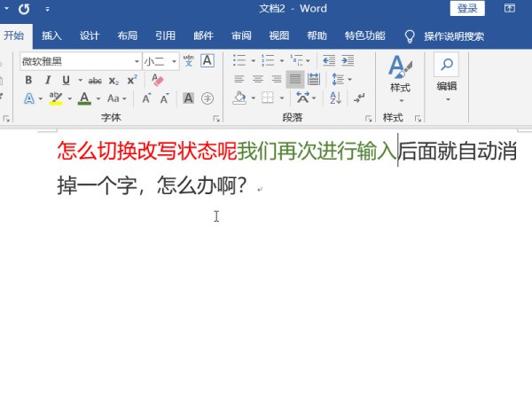This screenshot has width=532, height=399.
Task: Toggle strikethrough text formatting
Action: pyautogui.click(x=95, y=80)
